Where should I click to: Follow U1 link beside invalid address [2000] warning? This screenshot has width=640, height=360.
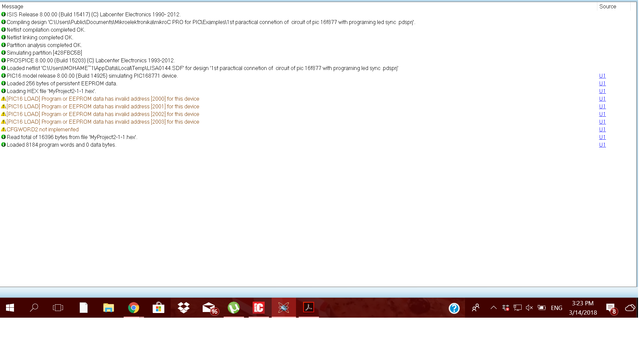coord(602,99)
